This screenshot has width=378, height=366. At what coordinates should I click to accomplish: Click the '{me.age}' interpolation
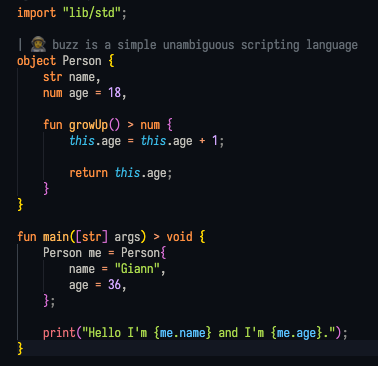(x=296, y=333)
